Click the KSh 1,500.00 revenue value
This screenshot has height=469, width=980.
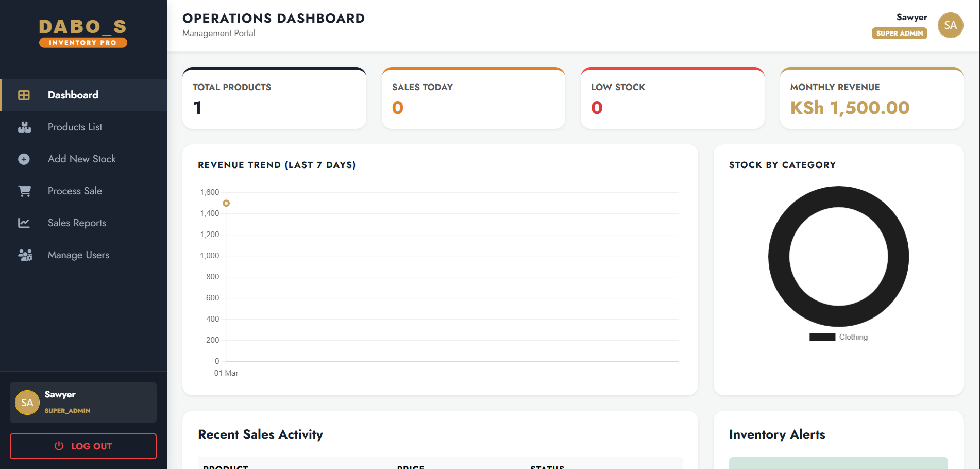click(x=850, y=108)
